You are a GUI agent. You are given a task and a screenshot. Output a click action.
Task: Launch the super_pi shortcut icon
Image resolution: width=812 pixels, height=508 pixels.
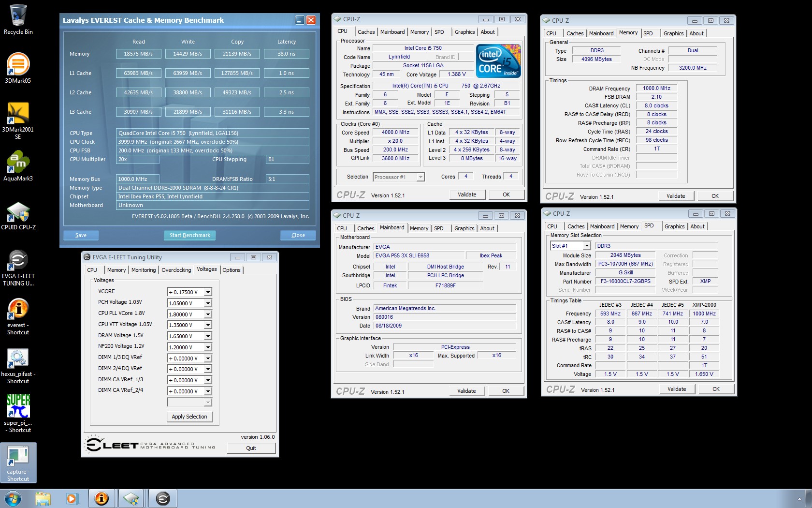click(x=18, y=414)
